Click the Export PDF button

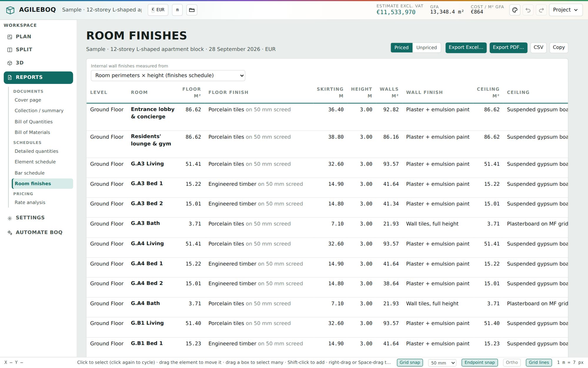[508, 47]
